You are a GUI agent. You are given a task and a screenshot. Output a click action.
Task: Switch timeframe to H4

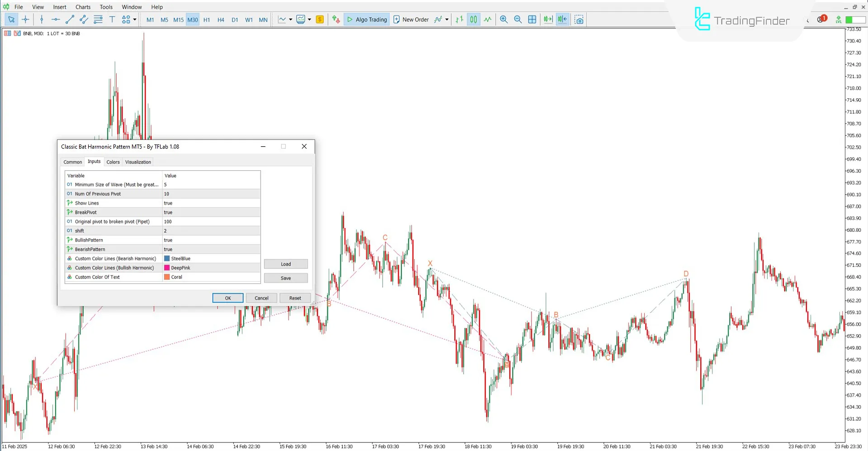[220, 19]
